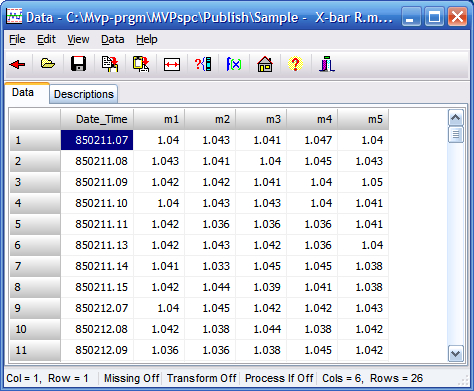Click the Date_Time cell 850211.08
This screenshot has width=474, height=391.
click(x=97, y=161)
